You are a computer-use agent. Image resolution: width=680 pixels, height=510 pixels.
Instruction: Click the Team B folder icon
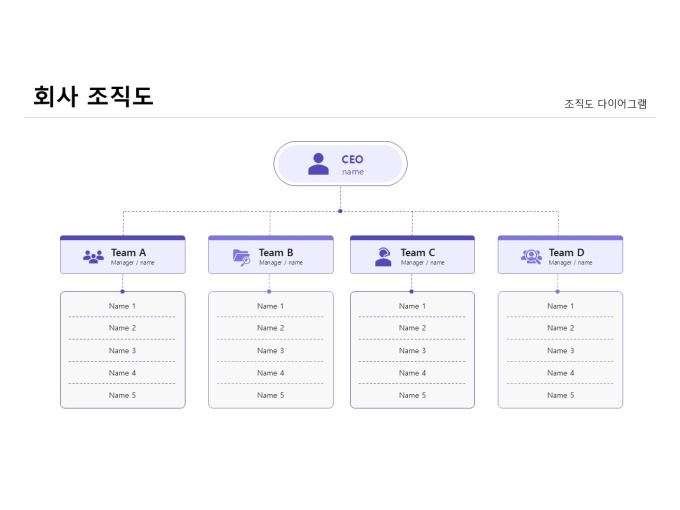(x=241, y=257)
